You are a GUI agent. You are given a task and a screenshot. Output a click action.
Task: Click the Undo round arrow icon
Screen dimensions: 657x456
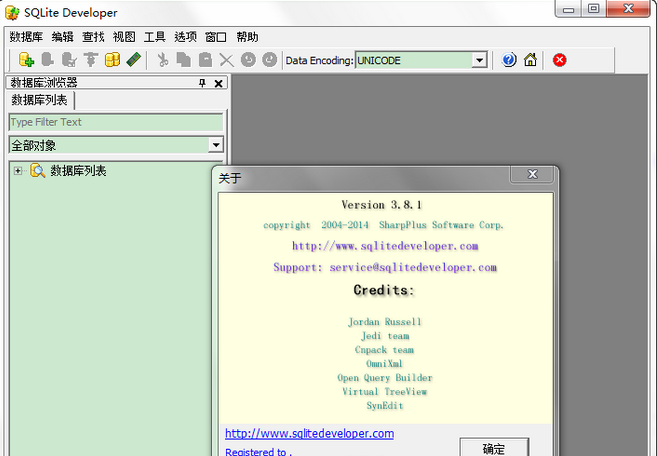coord(248,60)
